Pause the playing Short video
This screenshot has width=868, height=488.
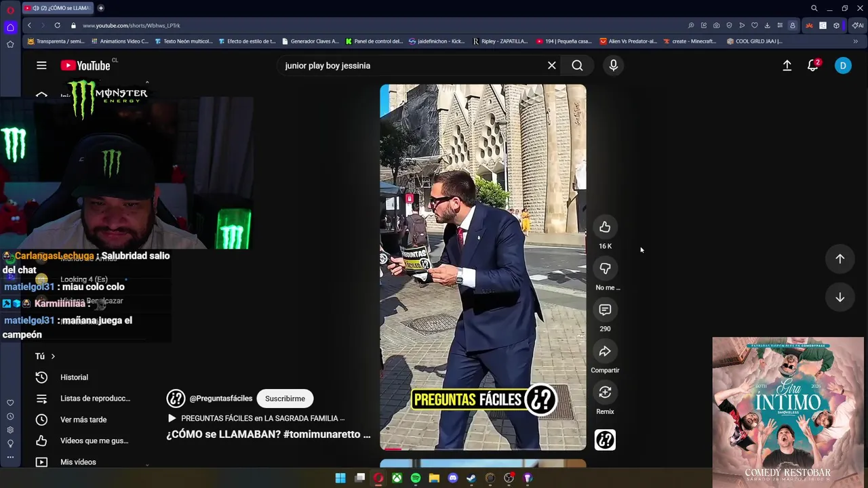pos(483,267)
